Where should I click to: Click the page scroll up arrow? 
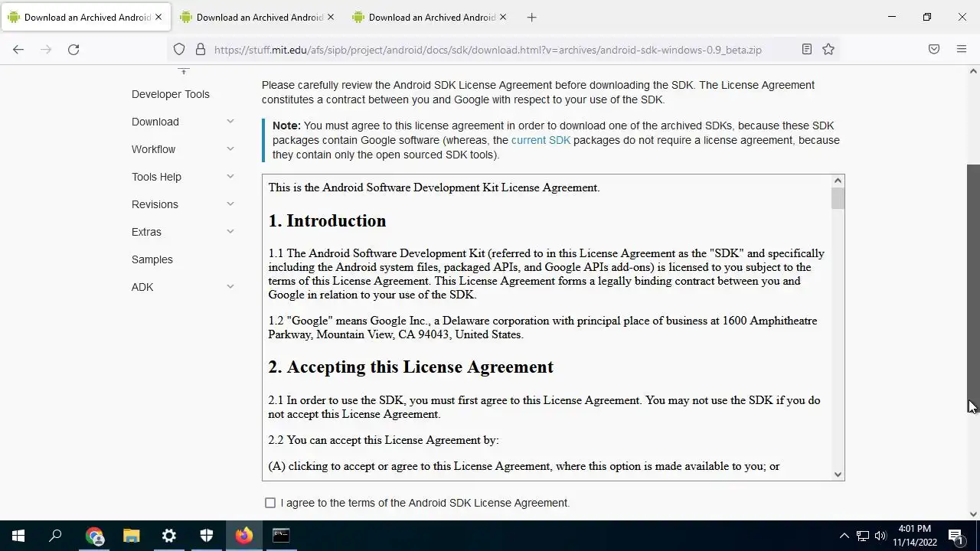[973, 71]
